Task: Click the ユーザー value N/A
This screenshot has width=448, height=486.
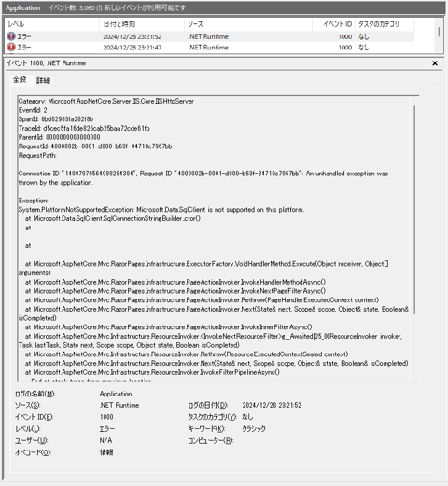Action: (x=105, y=440)
